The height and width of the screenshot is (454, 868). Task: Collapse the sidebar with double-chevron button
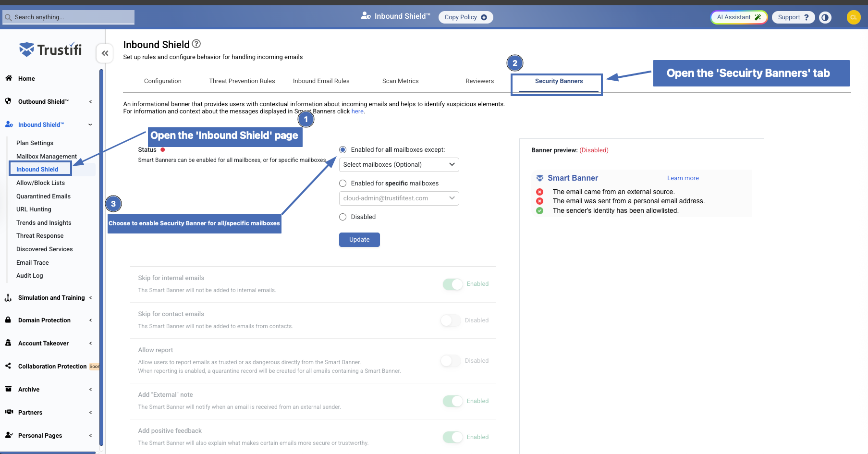coord(105,53)
